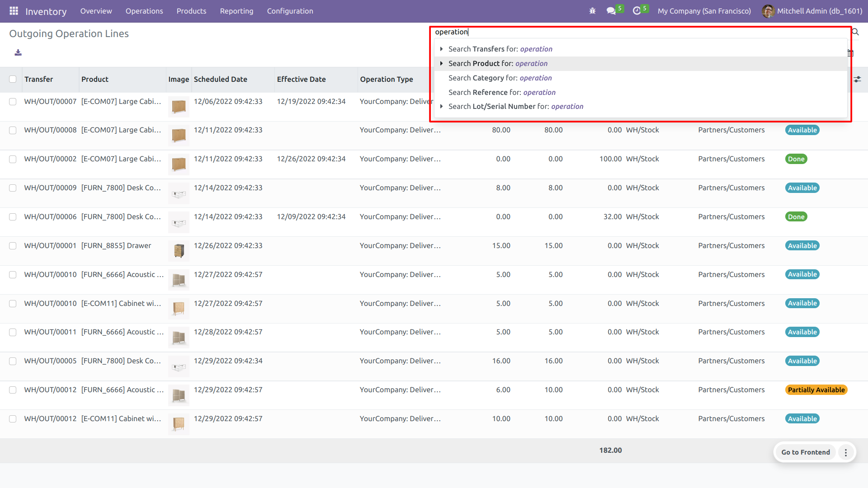The width and height of the screenshot is (868, 488).
Task: Expand Search Product suggestion arrow
Action: [441, 63]
